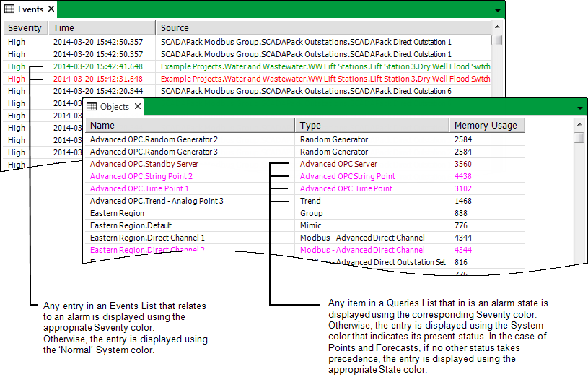
Task: Select Advanced OPC.Standby Server row
Action: click(144, 164)
